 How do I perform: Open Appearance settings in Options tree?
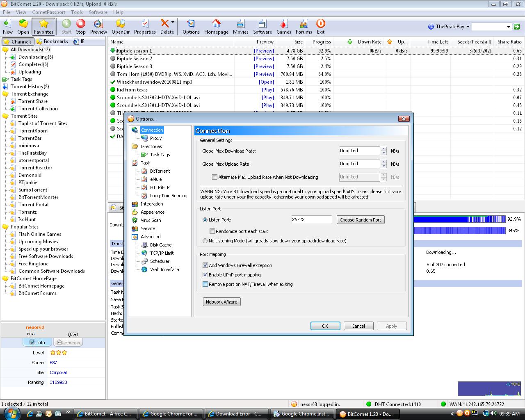click(x=153, y=212)
